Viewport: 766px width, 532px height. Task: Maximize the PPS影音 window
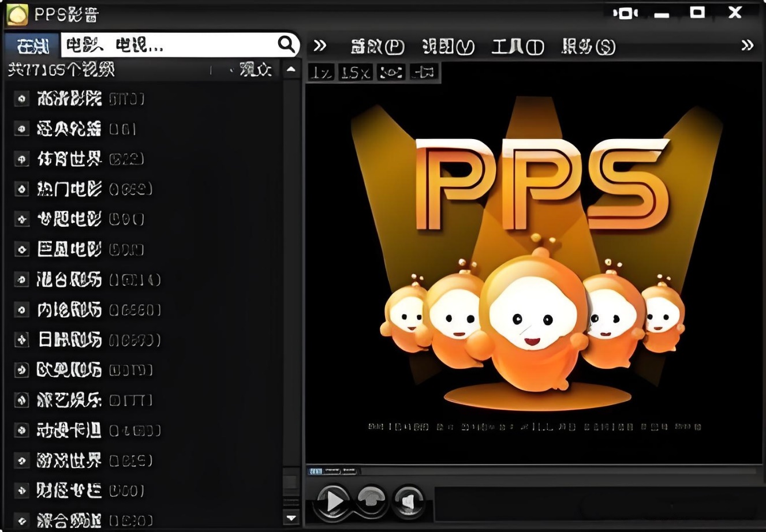(697, 12)
